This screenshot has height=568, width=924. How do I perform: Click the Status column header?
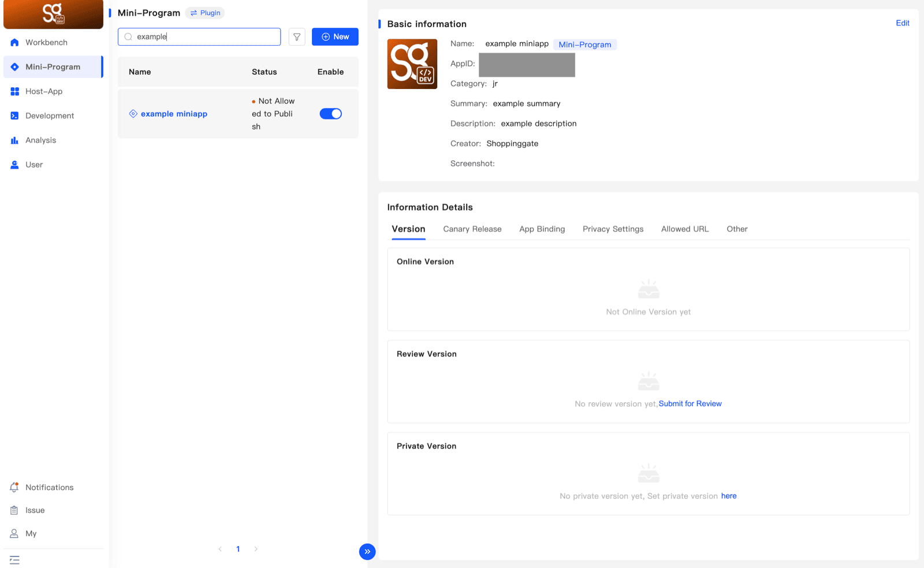264,72
